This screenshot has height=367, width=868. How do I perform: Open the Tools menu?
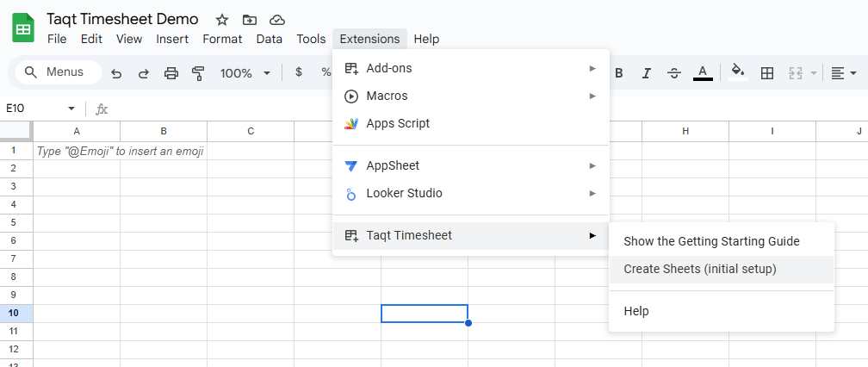pos(311,39)
